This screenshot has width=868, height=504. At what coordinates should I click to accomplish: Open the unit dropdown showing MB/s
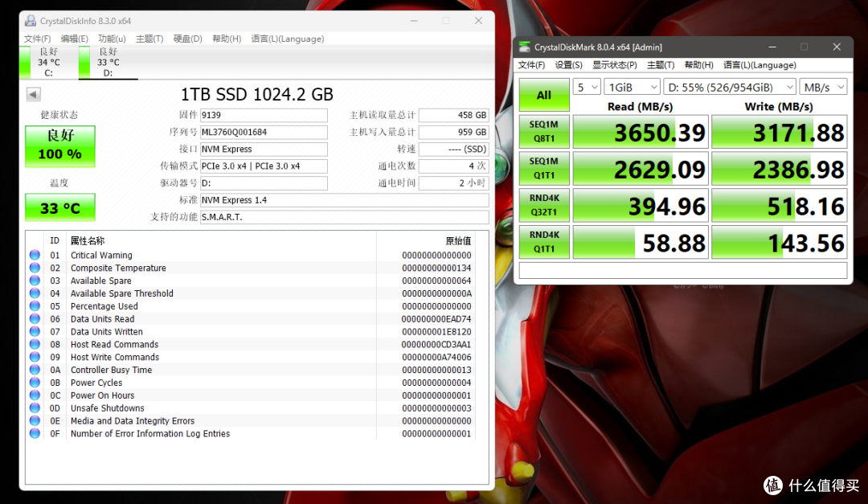(x=823, y=87)
